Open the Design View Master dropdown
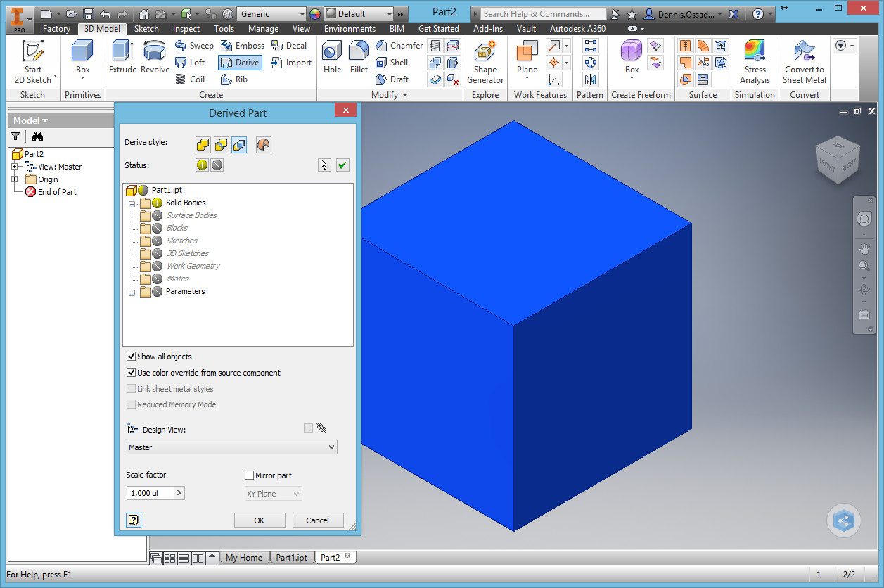Viewport: 884px width, 588px height. 232,447
